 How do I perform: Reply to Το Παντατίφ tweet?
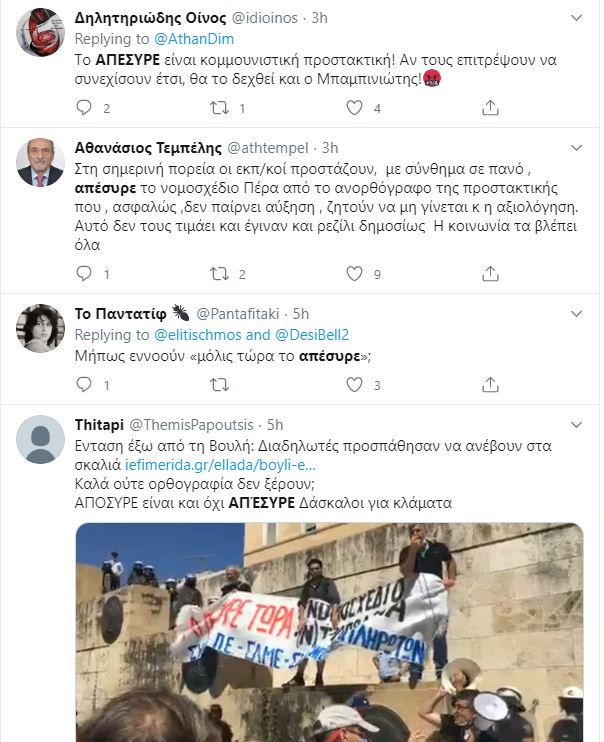[84, 385]
